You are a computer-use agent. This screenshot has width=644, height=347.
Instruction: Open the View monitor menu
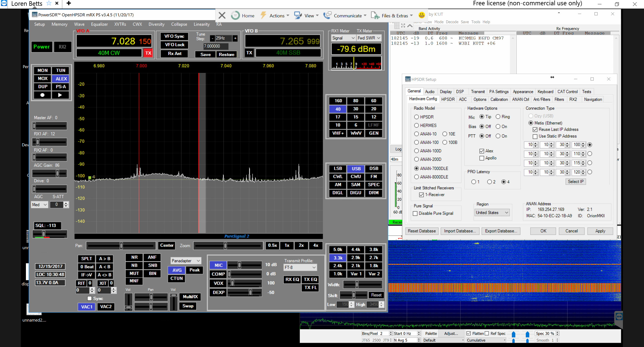[x=306, y=16]
